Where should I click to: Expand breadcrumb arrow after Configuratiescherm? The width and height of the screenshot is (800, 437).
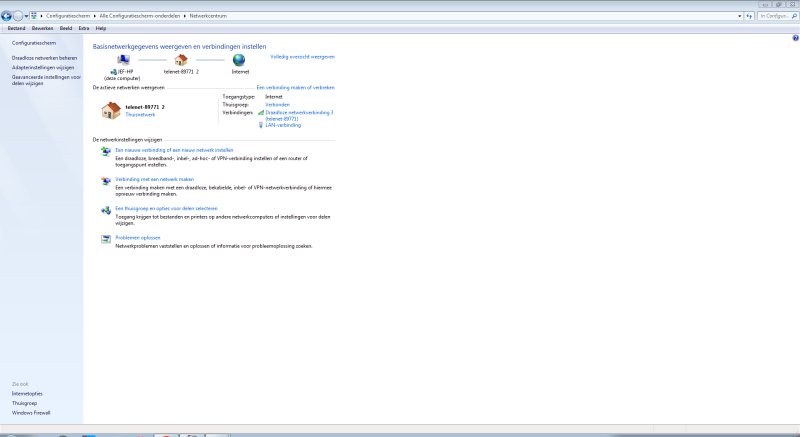(89, 16)
